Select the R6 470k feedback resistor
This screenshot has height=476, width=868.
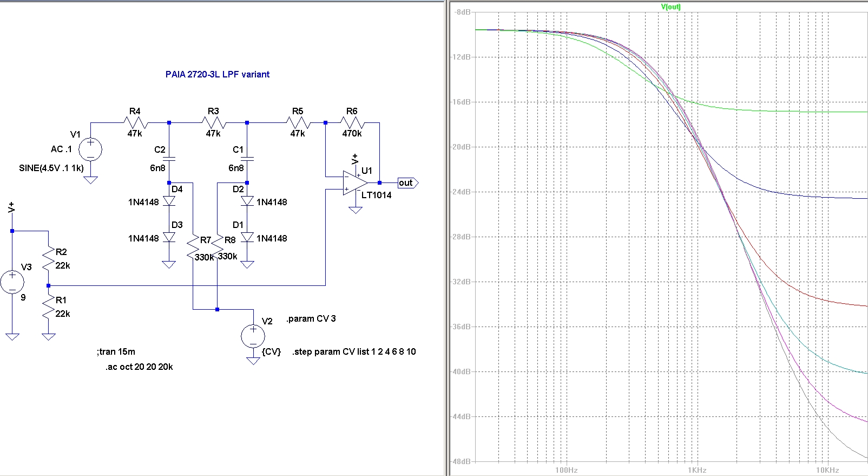click(352, 123)
